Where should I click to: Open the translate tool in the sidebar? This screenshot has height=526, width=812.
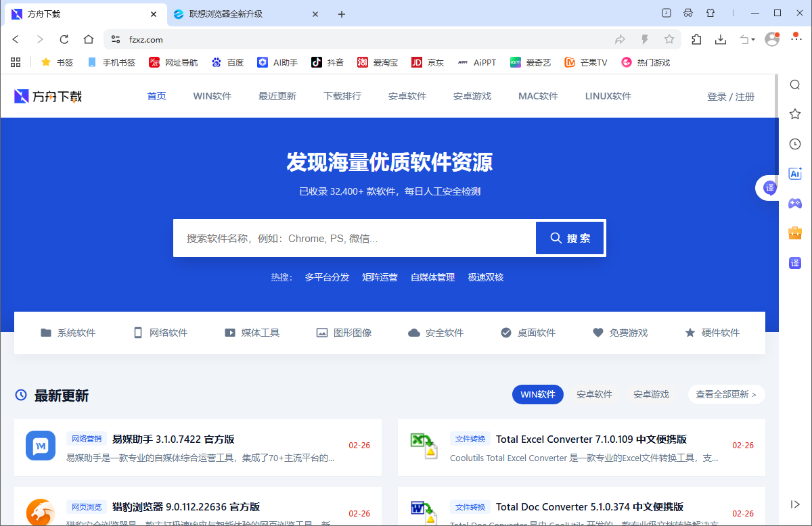click(x=794, y=263)
